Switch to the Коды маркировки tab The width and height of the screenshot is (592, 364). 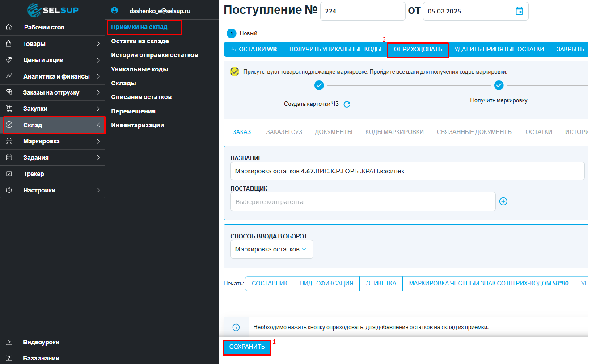pyautogui.click(x=394, y=132)
